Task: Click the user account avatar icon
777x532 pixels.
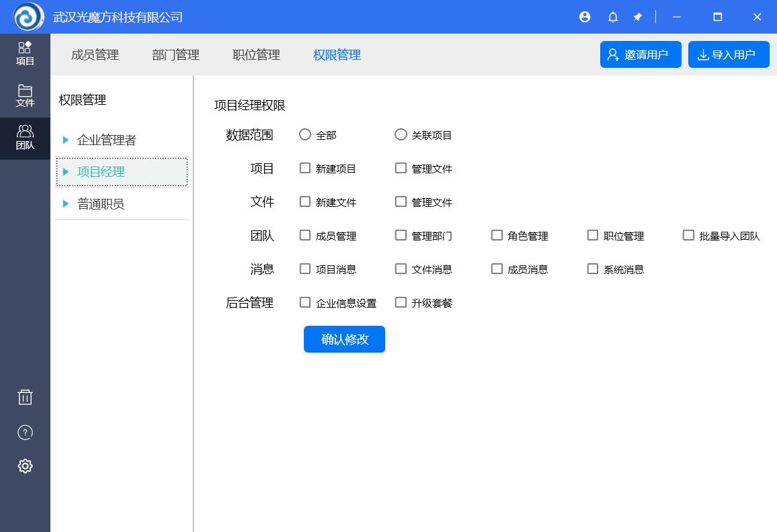Action: [585, 17]
